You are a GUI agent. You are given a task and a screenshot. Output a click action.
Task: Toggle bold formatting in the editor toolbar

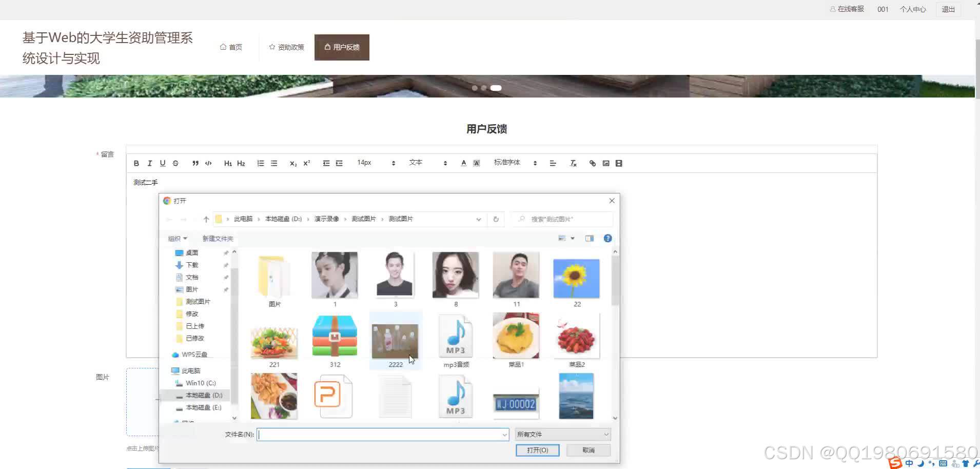click(136, 163)
